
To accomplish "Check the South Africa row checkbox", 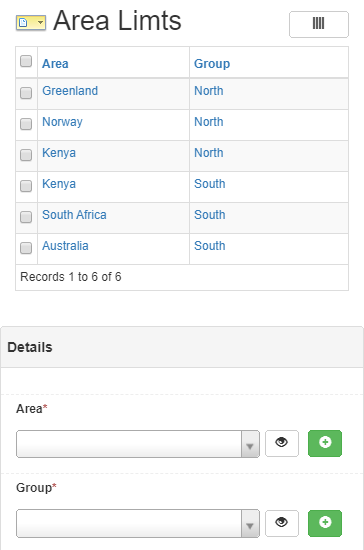I will click(26, 217).
